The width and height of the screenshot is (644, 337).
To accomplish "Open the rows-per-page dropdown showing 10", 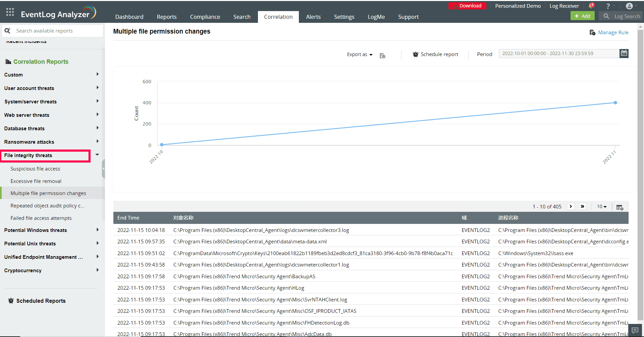I will 602,206.
